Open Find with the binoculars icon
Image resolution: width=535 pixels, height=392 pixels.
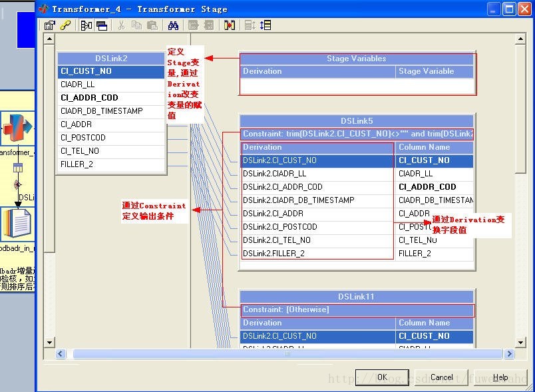point(173,25)
